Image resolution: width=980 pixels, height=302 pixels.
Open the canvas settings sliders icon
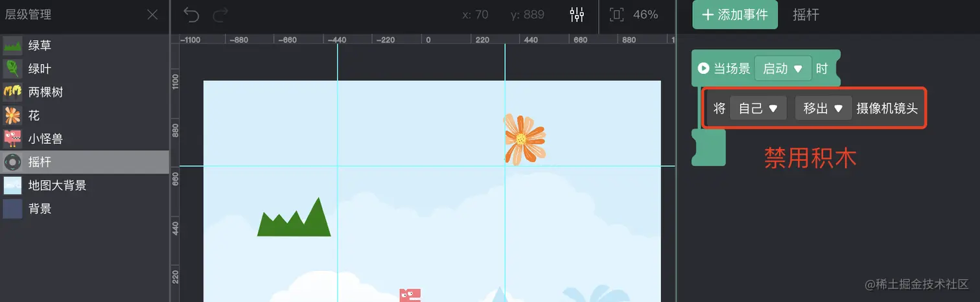577,14
